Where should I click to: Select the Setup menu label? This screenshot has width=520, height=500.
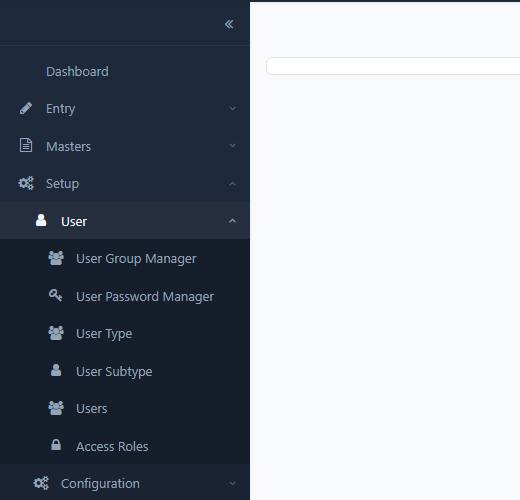tap(63, 184)
